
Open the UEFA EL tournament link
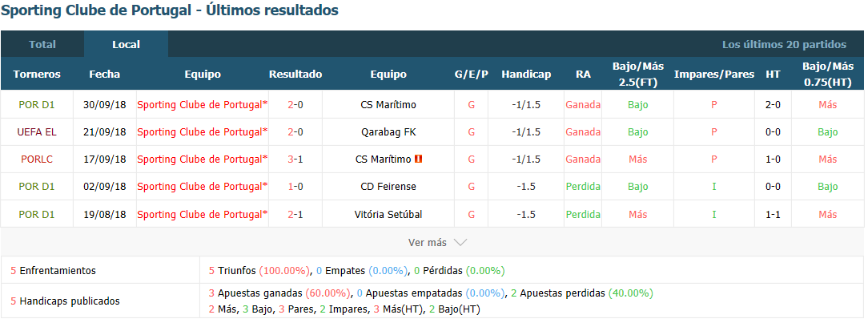(37, 131)
